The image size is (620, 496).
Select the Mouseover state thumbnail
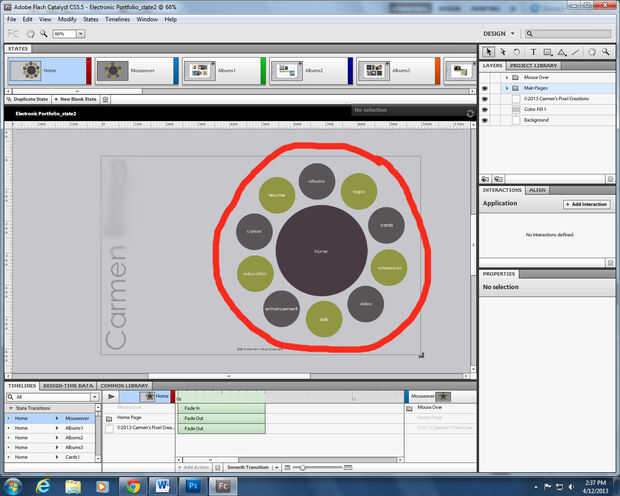(136, 71)
